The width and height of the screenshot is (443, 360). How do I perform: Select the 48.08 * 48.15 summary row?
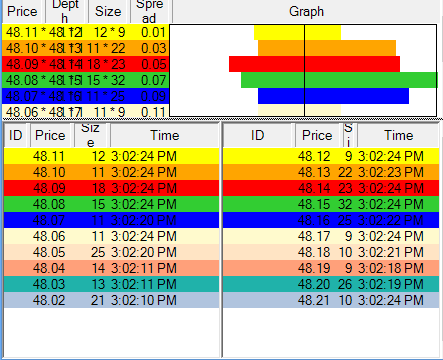(86, 80)
